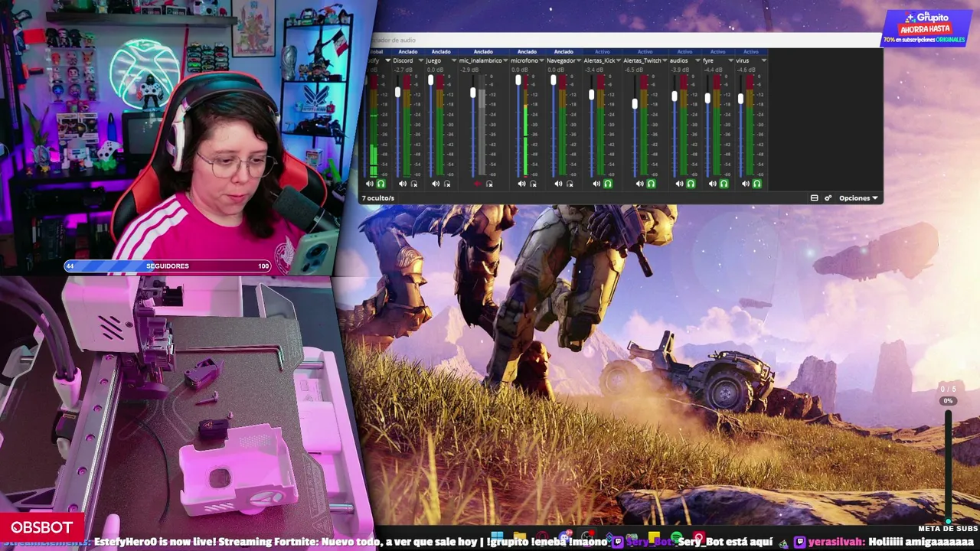Click the "7 oculto/s" hidden sources label
980x551 pixels.
click(x=378, y=198)
